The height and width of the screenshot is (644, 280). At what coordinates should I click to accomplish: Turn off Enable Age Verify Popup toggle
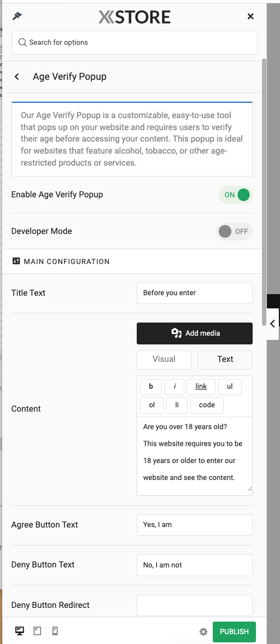tap(235, 195)
